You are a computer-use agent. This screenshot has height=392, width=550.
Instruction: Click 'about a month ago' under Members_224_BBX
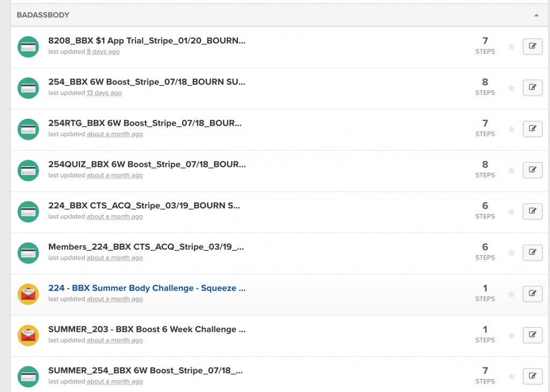point(115,258)
